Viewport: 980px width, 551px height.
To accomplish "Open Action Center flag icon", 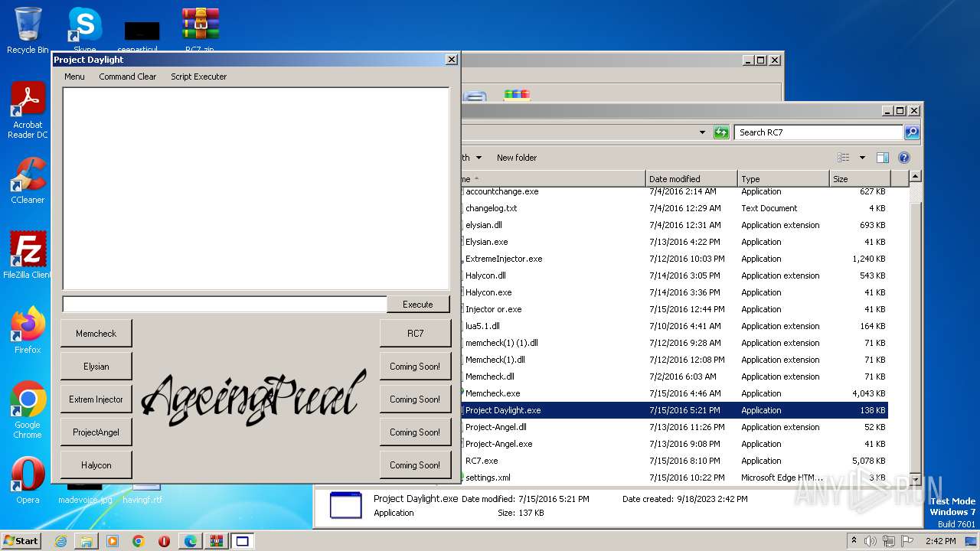I will click(908, 541).
